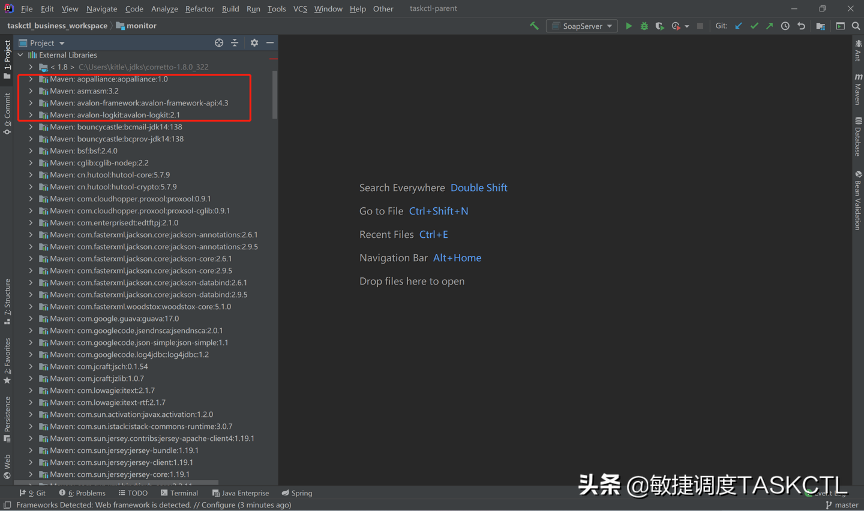864x512 pixels.
Task: Open the Terminal tool window tab
Action: 180,493
